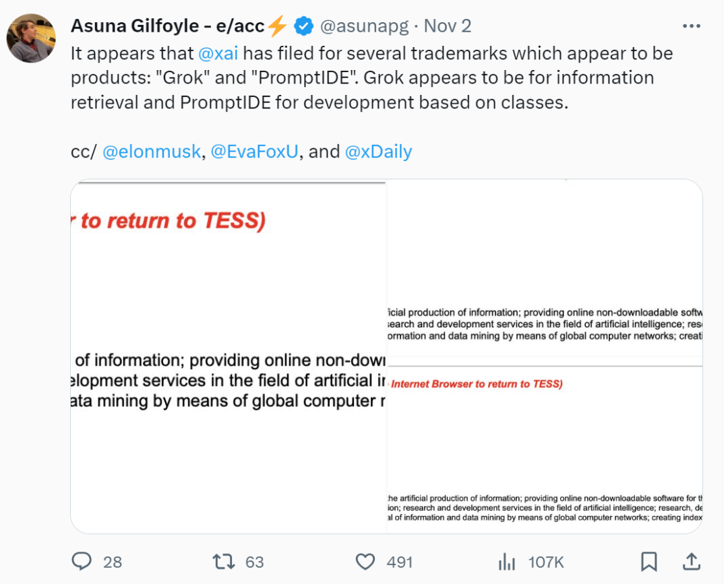
Task: Open view analytics bar chart icon
Action: 507,562
